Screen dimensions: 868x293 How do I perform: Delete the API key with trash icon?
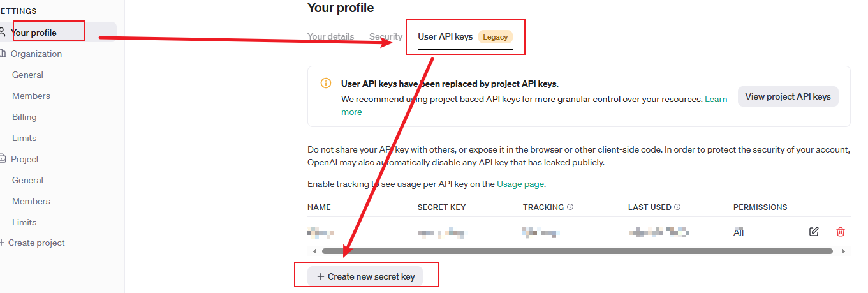click(841, 232)
